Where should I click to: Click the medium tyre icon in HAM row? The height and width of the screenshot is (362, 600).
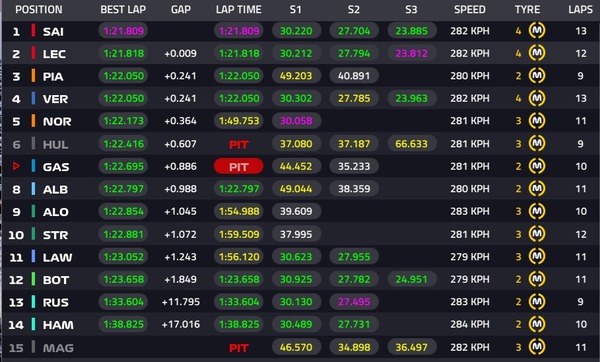pyautogui.click(x=537, y=324)
